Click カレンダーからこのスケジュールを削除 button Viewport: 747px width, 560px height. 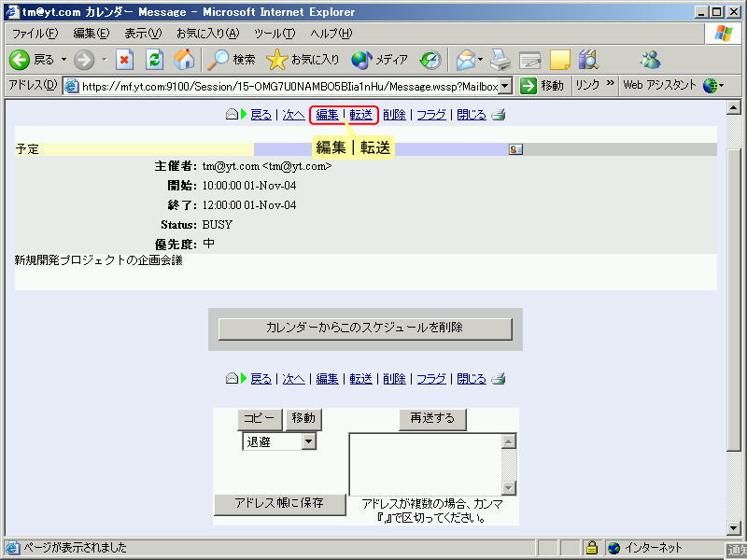coord(364,329)
